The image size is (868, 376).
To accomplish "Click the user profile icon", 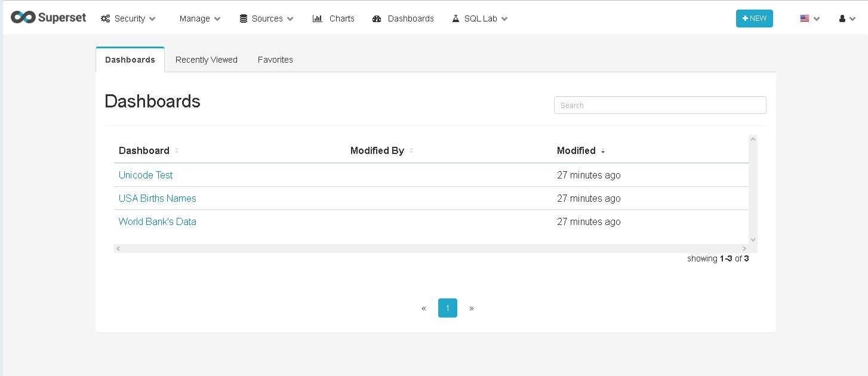I will (x=842, y=19).
